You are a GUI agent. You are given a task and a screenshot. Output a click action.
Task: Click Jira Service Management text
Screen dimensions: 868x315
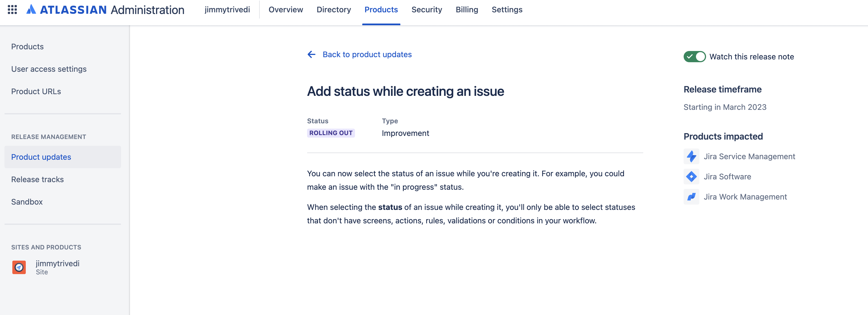[x=749, y=156]
